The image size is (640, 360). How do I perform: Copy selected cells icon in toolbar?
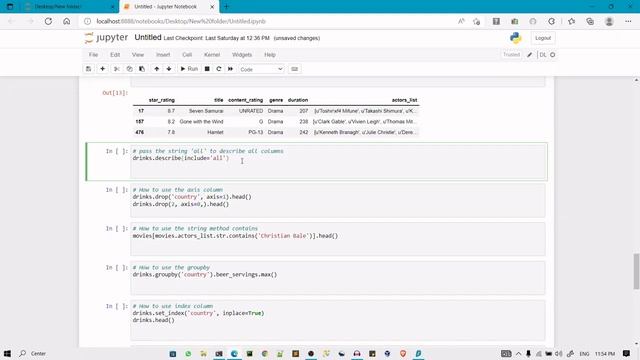[129, 69]
